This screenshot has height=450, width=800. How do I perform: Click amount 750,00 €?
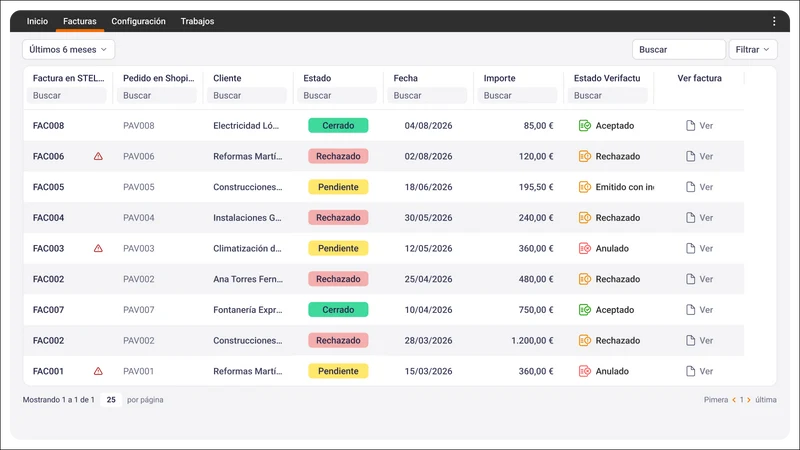coord(536,310)
